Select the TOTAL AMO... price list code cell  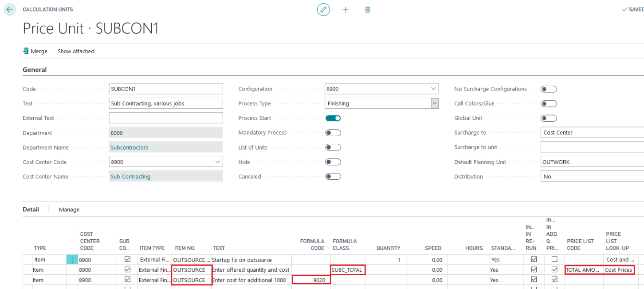(584, 270)
